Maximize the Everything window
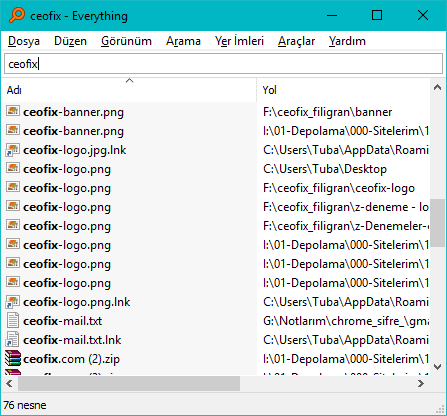The height and width of the screenshot is (416, 447). (377, 15)
